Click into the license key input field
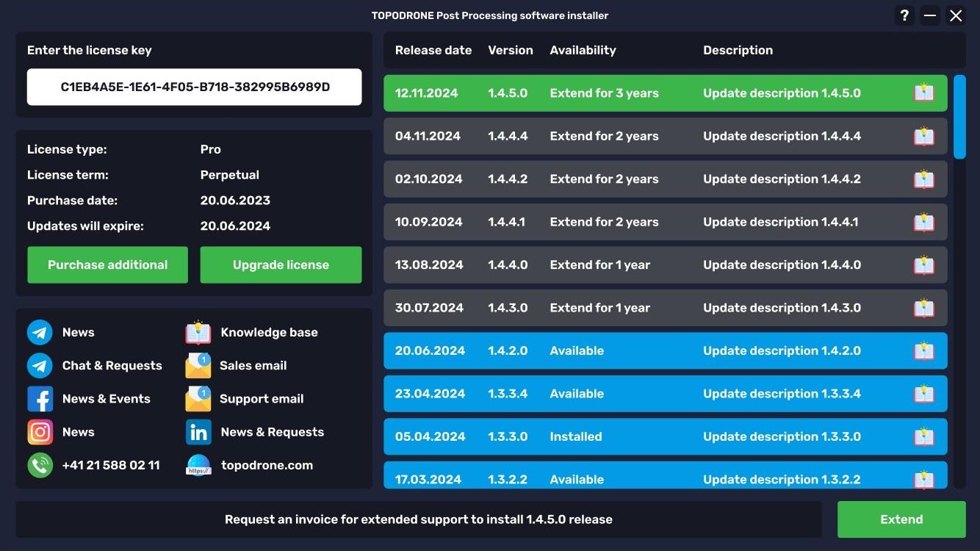Image resolution: width=980 pixels, height=551 pixels. [195, 87]
